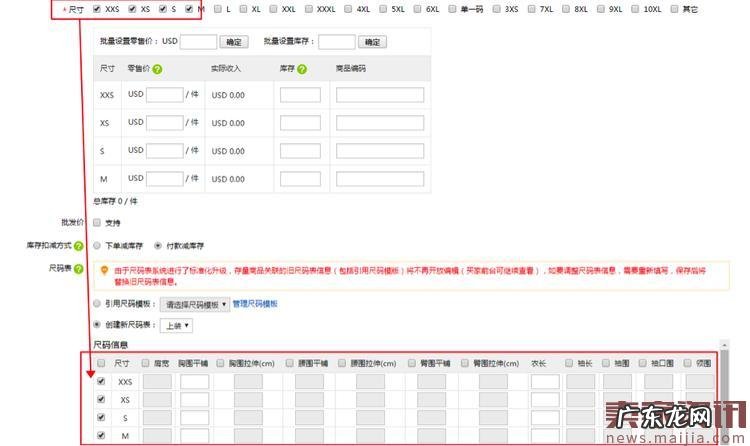Click the XS stock input
This screenshot has height=446, width=750.
click(300, 123)
